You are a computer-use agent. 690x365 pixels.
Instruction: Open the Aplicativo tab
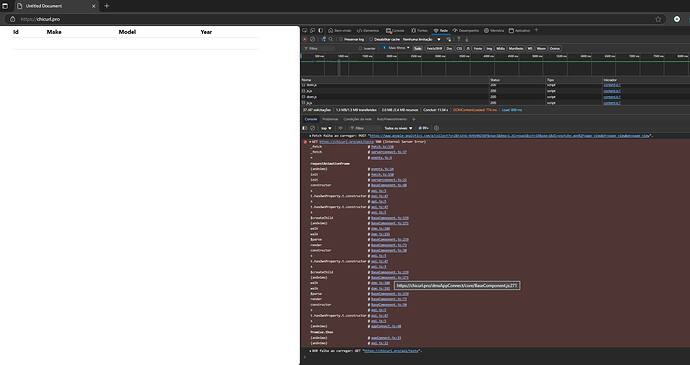coord(520,30)
